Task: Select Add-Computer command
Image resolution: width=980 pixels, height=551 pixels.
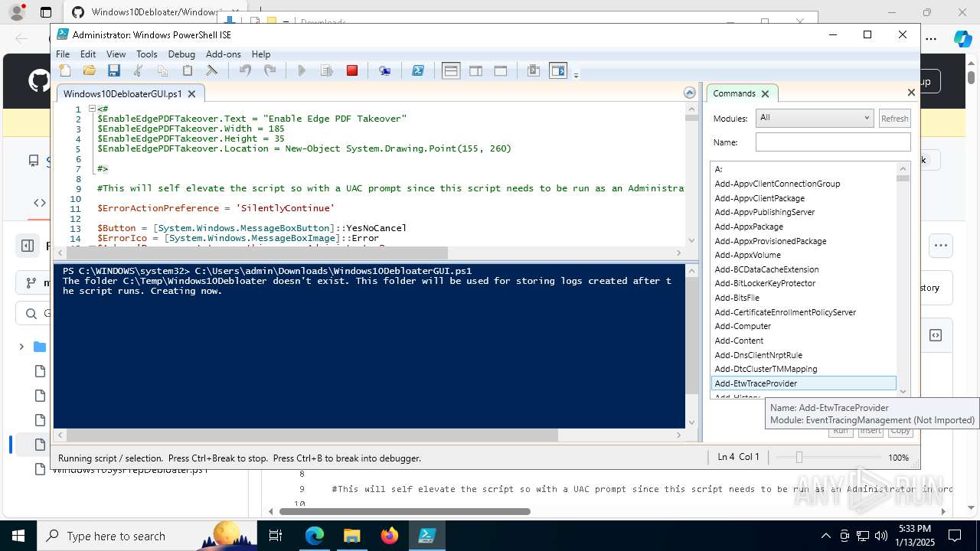Action: [803, 326]
